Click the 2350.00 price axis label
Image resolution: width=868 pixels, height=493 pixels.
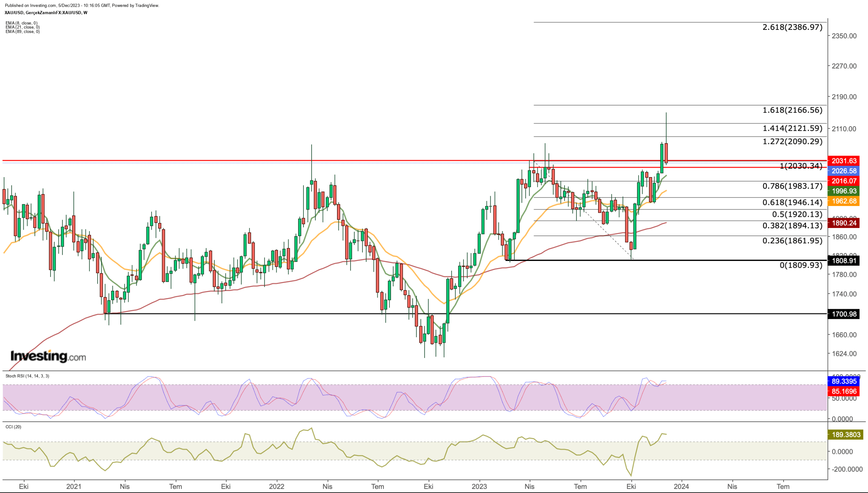(x=844, y=36)
